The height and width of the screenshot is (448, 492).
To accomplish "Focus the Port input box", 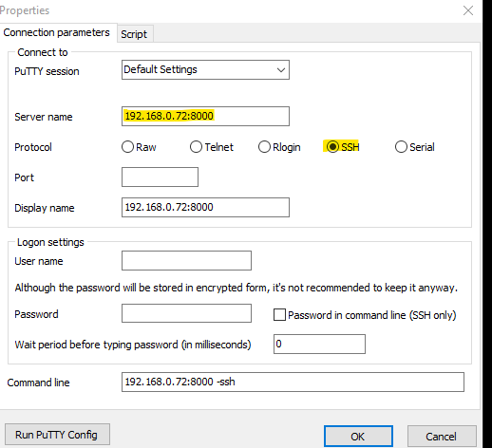I will (x=160, y=177).
